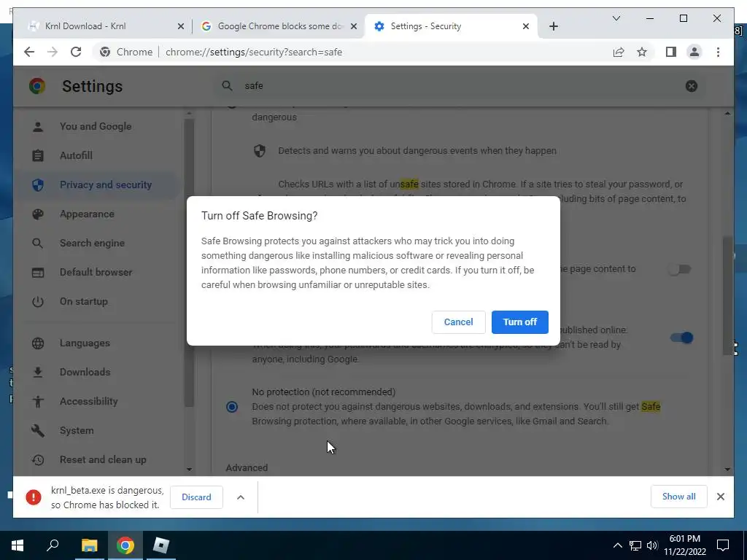The image size is (747, 560).
Task: Switch to the Google Chrome blocks tab
Action: pos(279,26)
